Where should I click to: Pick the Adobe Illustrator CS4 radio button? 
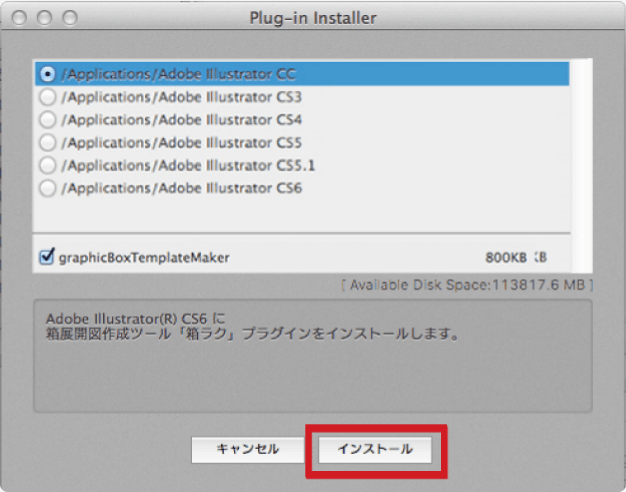point(47,119)
